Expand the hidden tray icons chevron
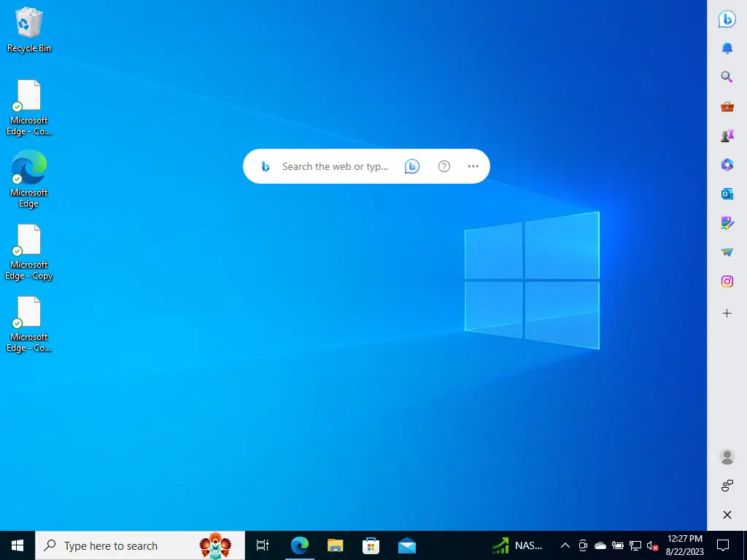 (565, 545)
